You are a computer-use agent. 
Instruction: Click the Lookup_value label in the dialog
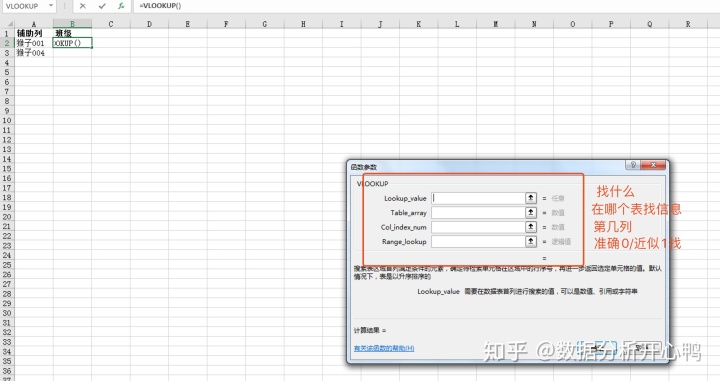click(405, 198)
